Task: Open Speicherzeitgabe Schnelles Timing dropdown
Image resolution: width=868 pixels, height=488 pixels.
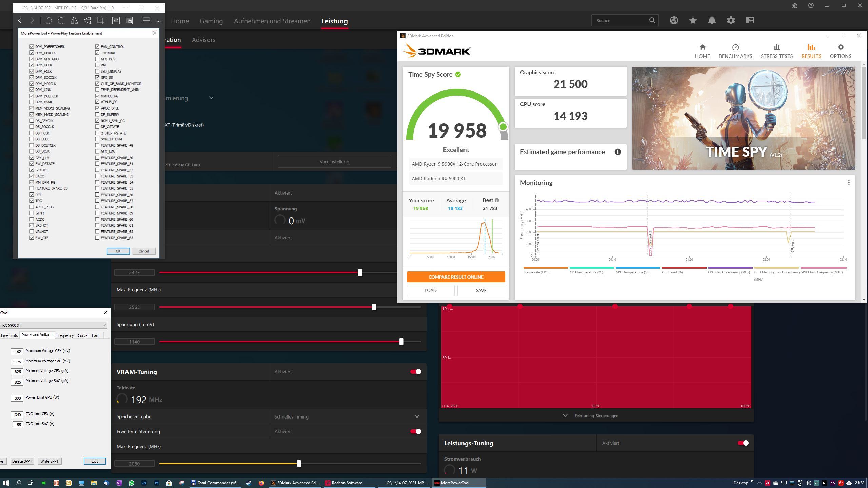Action: coord(347,416)
